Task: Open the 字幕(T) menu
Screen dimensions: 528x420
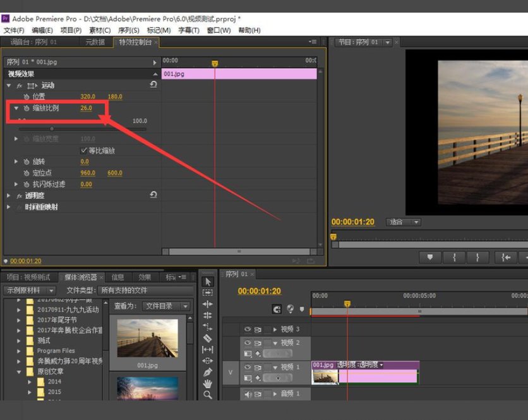Action: point(188,30)
